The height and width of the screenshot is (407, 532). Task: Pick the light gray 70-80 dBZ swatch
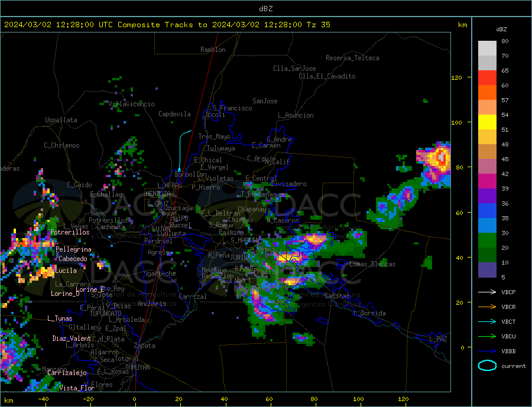tap(487, 48)
